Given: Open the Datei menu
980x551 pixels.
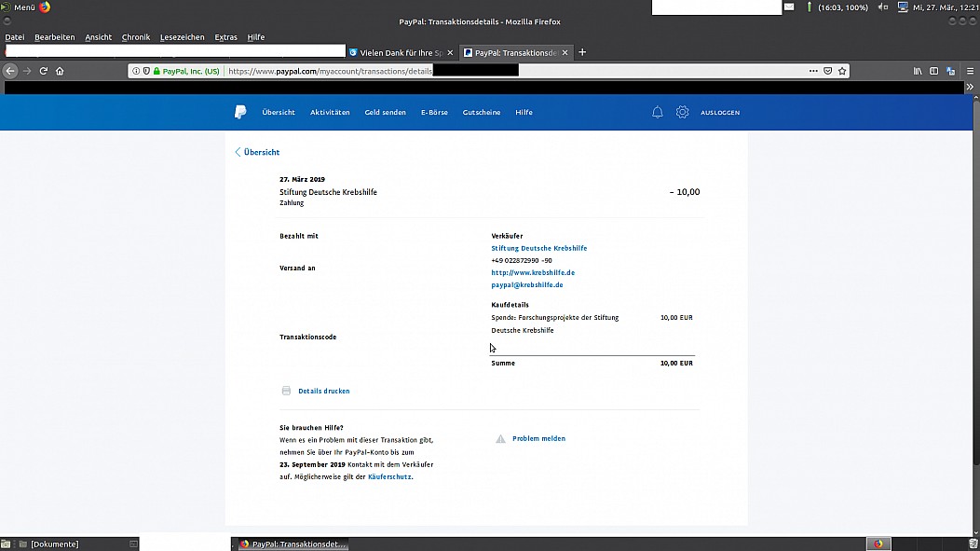Looking at the screenshot, I should (x=14, y=37).
